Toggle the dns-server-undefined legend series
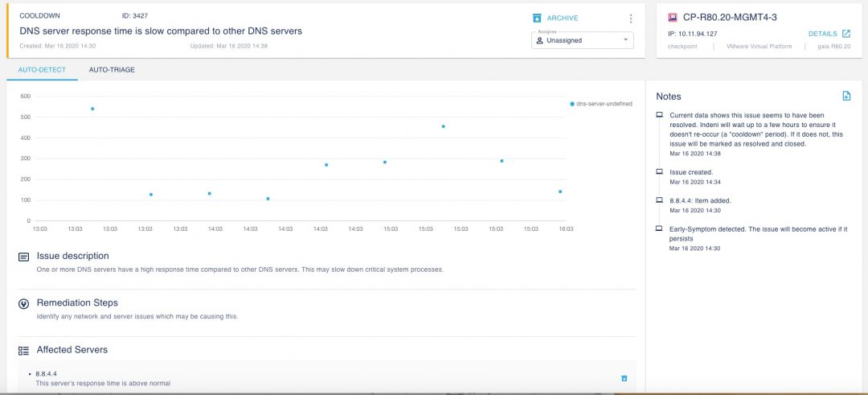Screen dimensions: 868x395 [x=601, y=104]
